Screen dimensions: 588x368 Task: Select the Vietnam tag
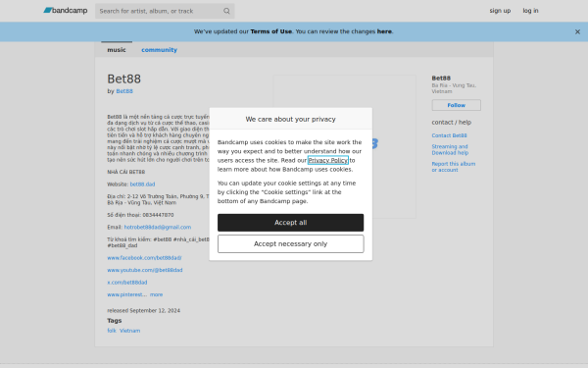[129, 331]
